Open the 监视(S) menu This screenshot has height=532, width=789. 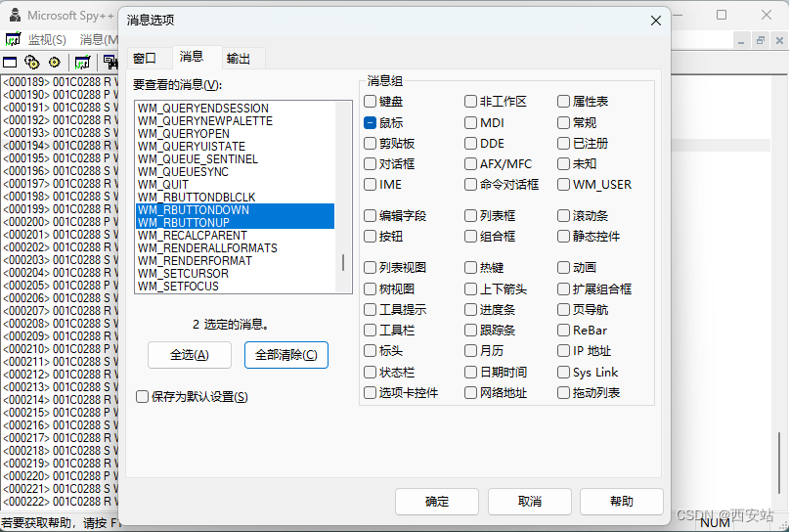(x=47, y=39)
